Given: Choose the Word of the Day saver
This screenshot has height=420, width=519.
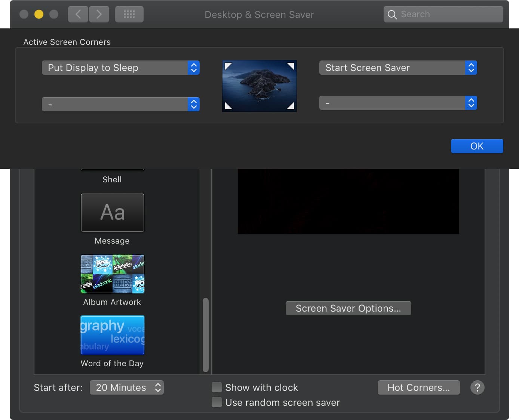Looking at the screenshot, I should point(112,335).
